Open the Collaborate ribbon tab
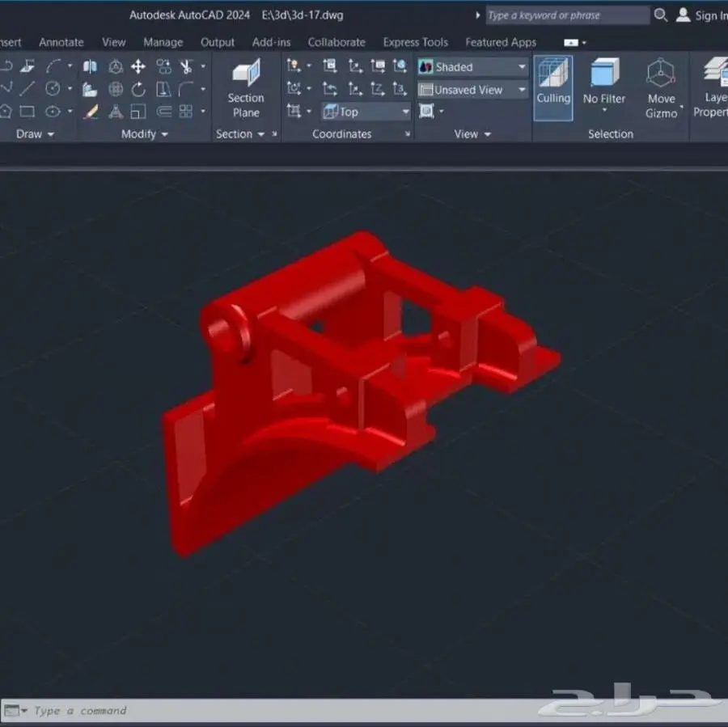 click(x=336, y=42)
